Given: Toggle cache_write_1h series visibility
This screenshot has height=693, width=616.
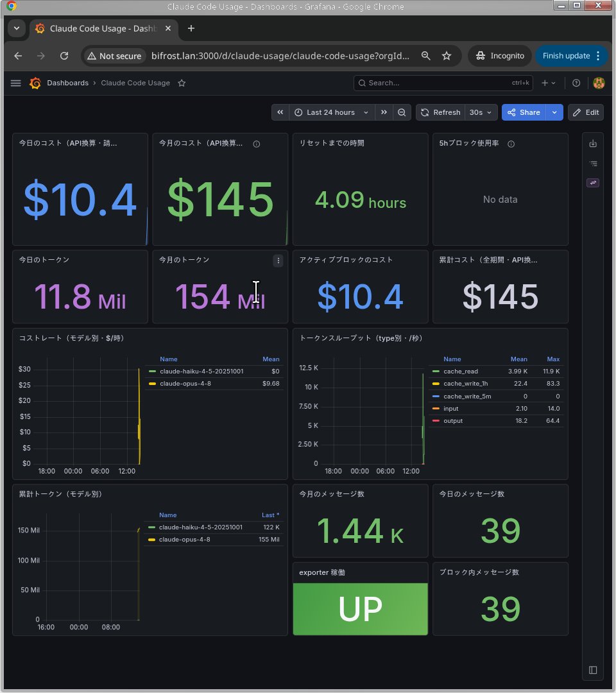Looking at the screenshot, I should 465,384.
